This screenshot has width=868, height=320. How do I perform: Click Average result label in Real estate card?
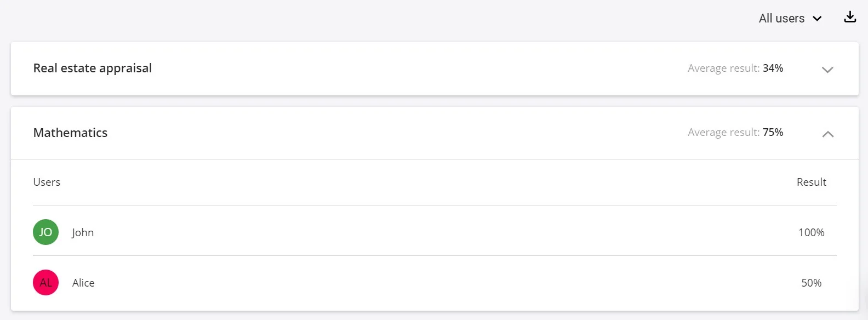[x=723, y=68]
